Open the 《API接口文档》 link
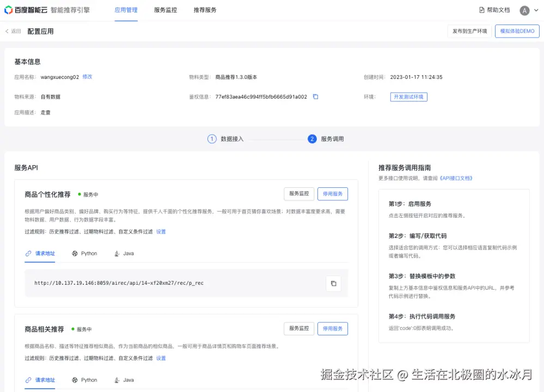The height and width of the screenshot is (392, 544). pyautogui.click(x=456, y=179)
